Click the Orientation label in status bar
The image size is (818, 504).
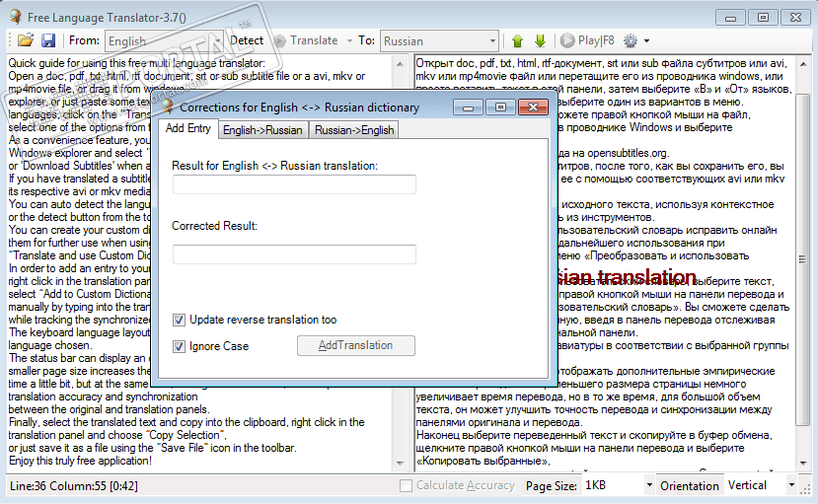click(689, 486)
